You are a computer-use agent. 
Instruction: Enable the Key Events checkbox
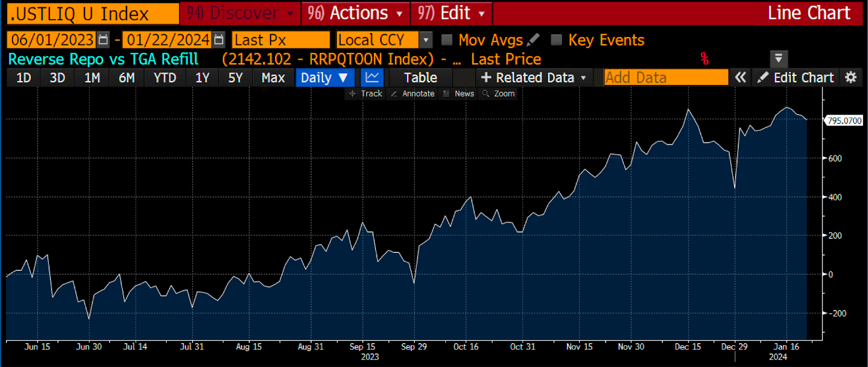(556, 40)
